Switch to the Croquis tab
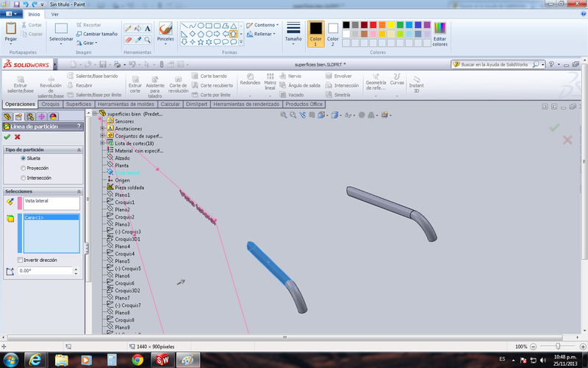This screenshot has width=588, height=368. pyautogui.click(x=50, y=104)
